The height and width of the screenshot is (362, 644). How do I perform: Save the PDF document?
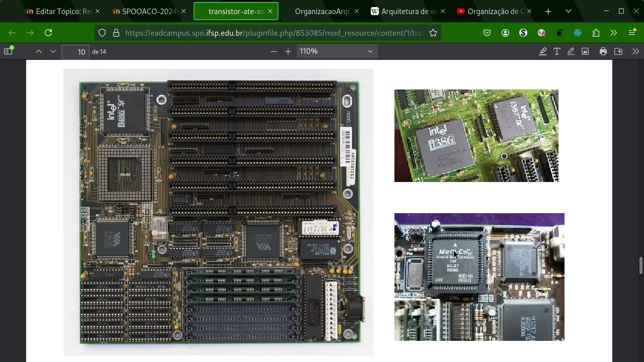pyautogui.click(x=618, y=51)
